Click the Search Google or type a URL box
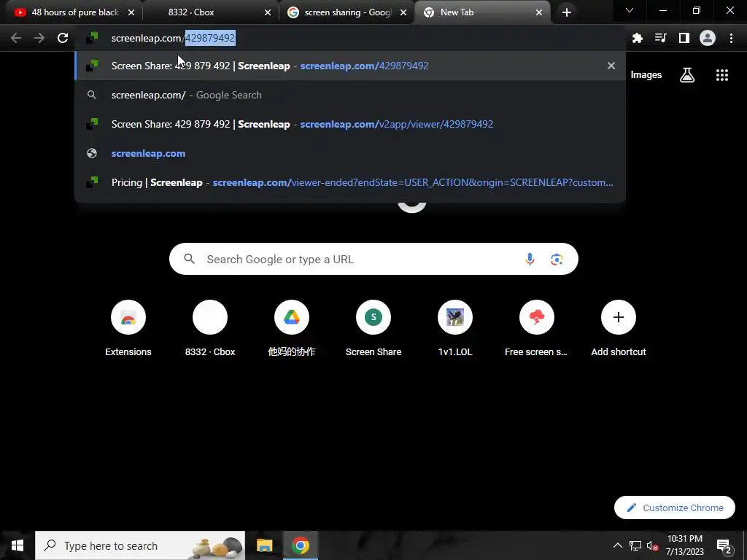The width and height of the screenshot is (747, 560). (373, 259)
